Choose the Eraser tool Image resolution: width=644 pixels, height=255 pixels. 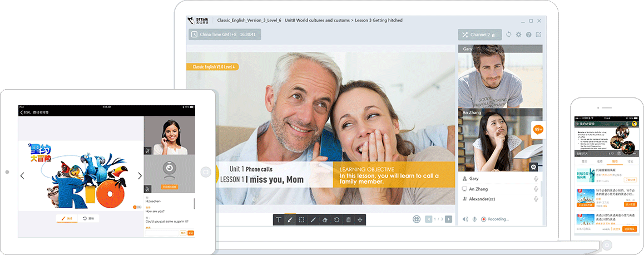325,220
